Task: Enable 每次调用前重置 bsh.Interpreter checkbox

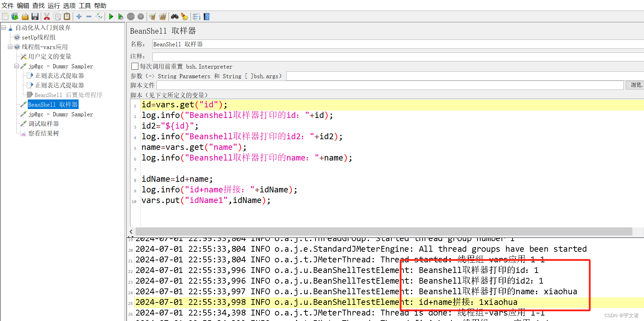Action: tap(135, 66)
